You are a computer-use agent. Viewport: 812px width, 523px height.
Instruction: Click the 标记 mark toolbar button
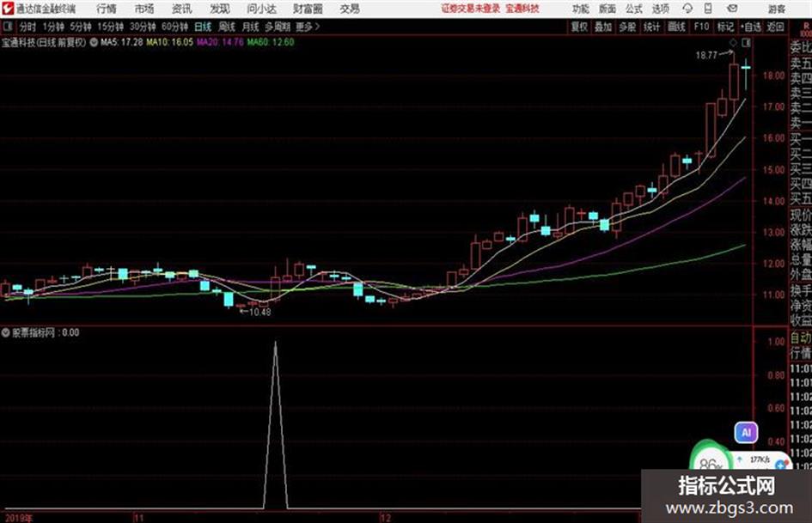click(x=725, y=27)
